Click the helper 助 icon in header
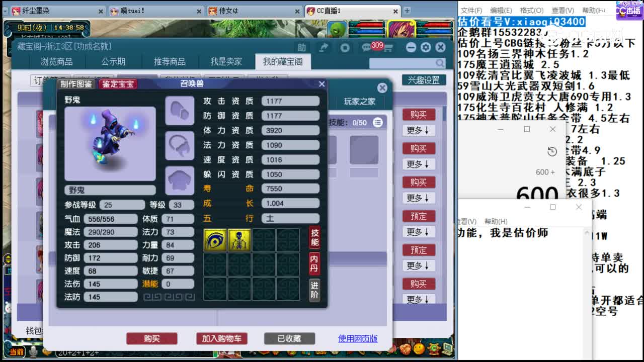Image resolution: width=644 pixels, height=362 pixels. click(x=301, y=47)
